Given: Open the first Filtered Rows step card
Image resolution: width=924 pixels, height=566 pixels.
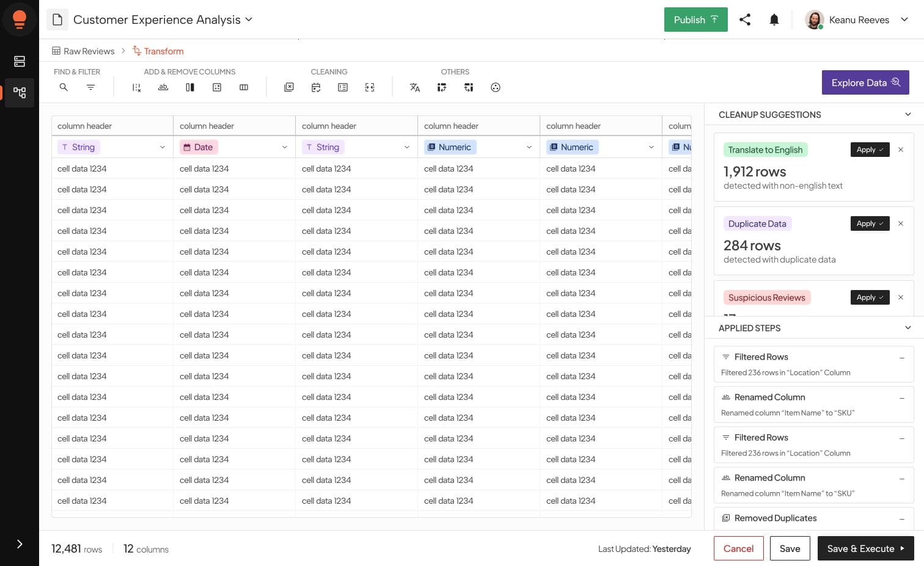Looking at the screenshot, I should coord(814,364).
